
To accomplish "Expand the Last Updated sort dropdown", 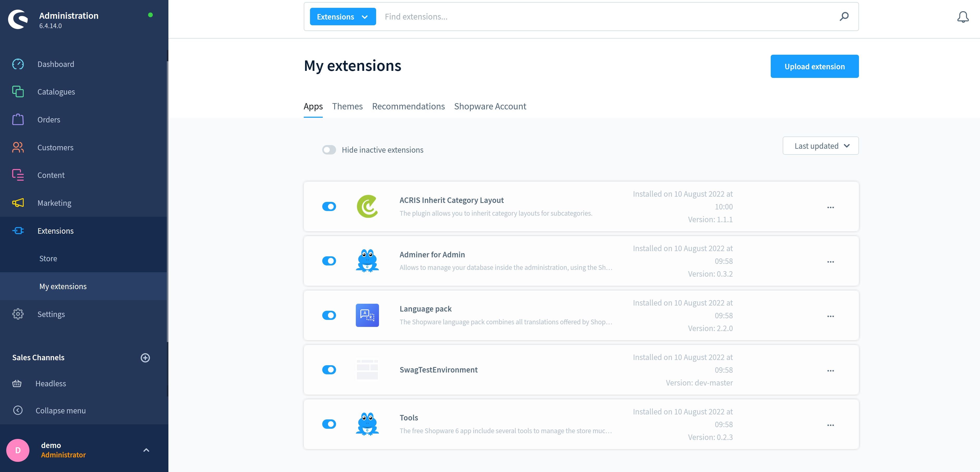I will coord(821,146).
